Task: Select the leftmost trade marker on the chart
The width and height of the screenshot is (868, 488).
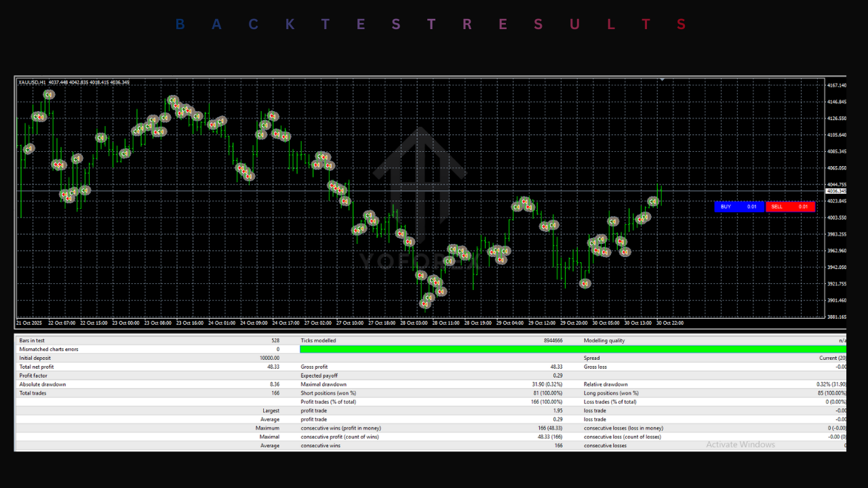Action: click(x=28, y=148)
